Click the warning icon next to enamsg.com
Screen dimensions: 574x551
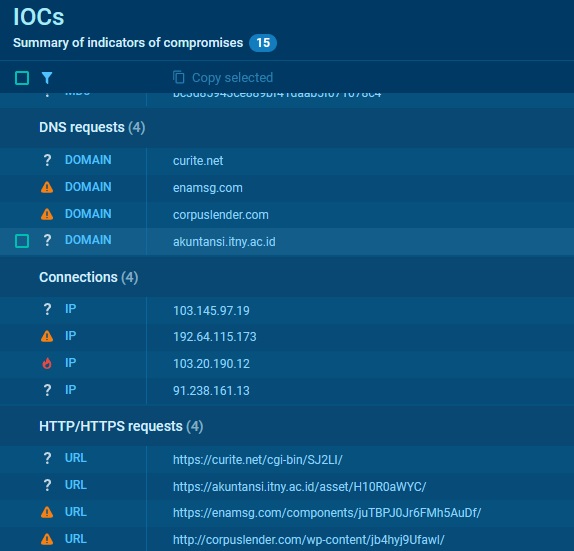(47, 187)
